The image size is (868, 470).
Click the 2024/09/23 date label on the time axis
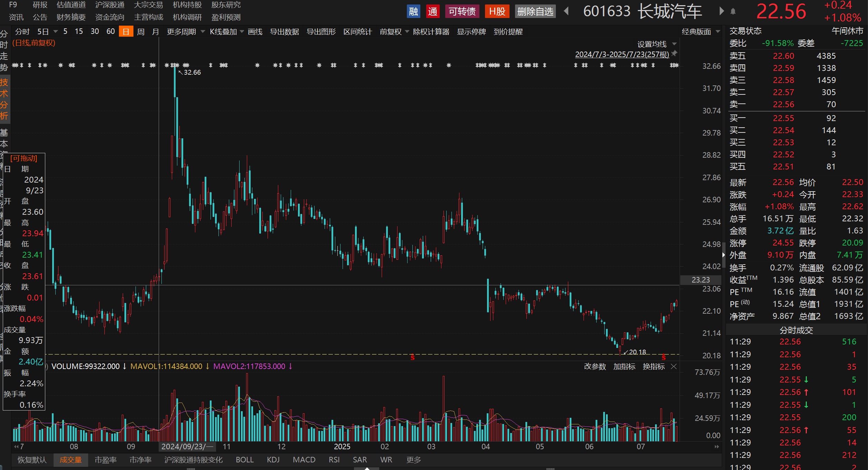click(187, 446)
